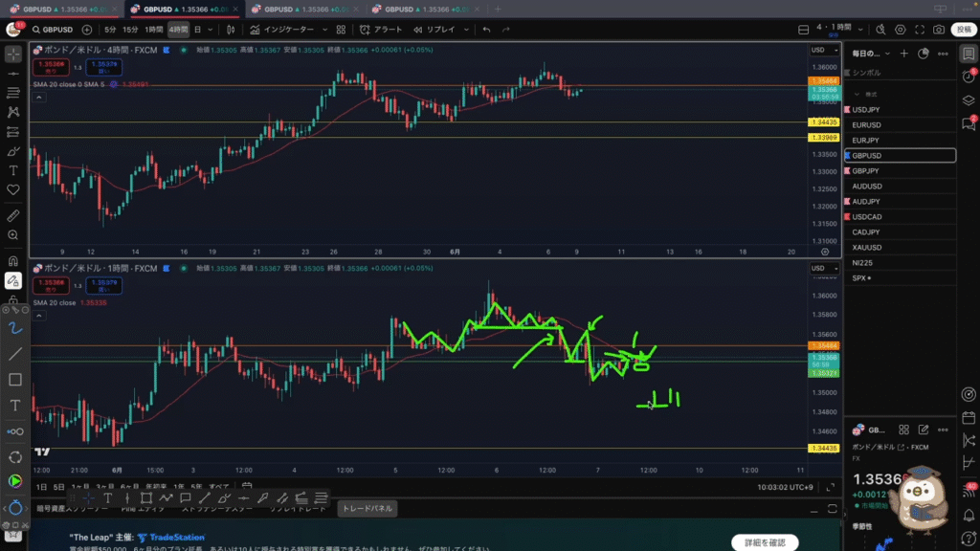The image size is (980, 551).
Task: Open the USD currency dropdown on upper chart
Action: pyautogui.click(x=824, y=50)
